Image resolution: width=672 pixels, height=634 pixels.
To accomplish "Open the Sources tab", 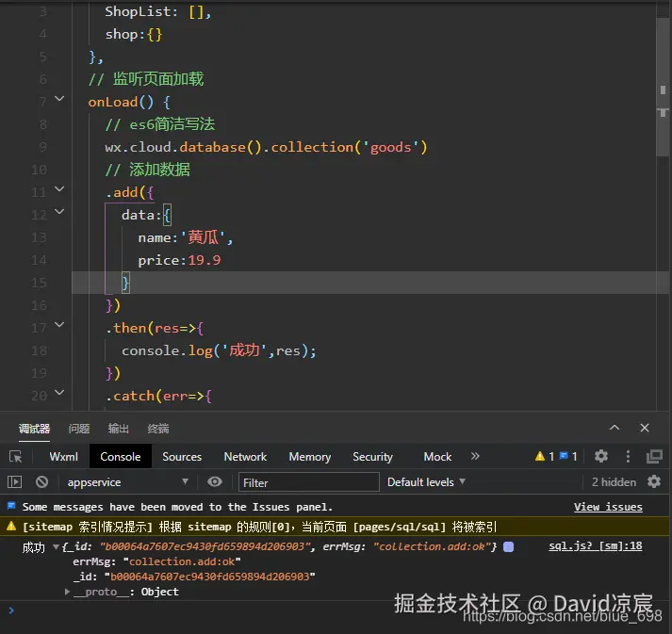I will pyautogui.click(x=182, y=457).
